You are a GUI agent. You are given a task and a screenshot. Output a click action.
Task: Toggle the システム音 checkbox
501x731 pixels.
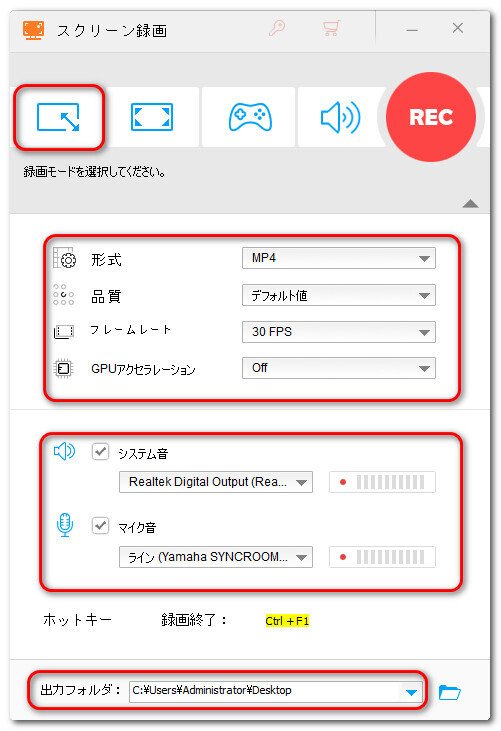(x=100, y=452)
